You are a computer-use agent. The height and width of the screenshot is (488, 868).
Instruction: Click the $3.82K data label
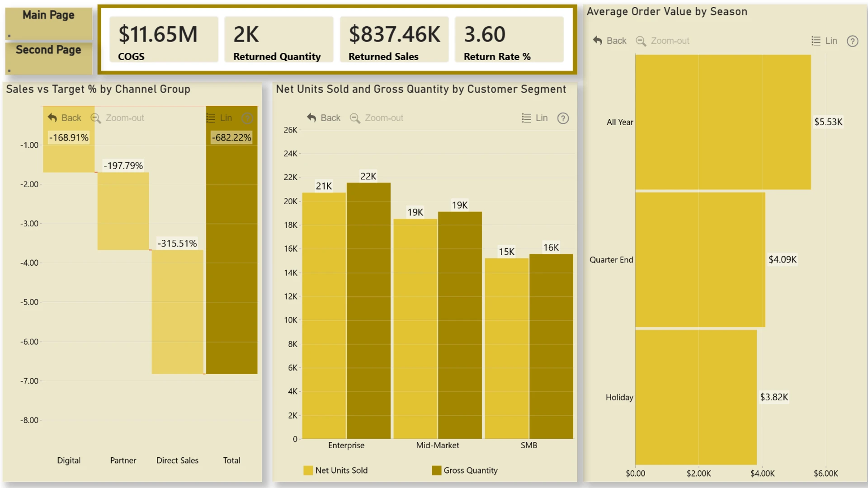(x=774, y=397)
